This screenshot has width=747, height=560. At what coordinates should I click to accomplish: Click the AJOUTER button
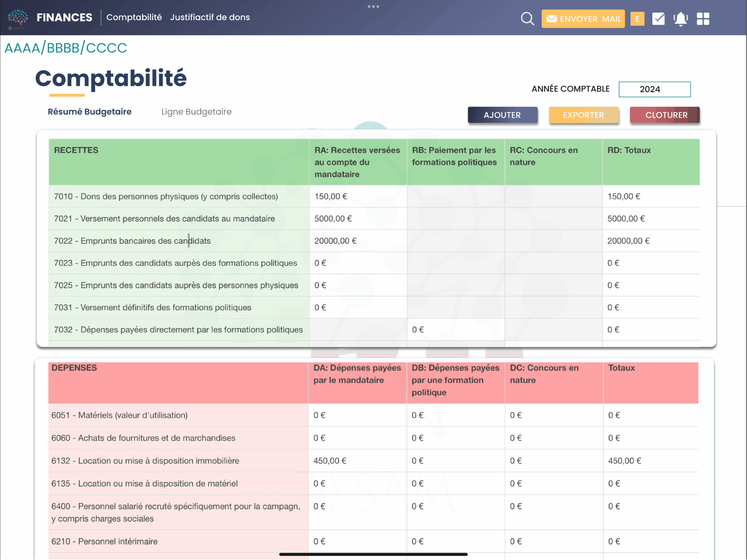point(502,115)
